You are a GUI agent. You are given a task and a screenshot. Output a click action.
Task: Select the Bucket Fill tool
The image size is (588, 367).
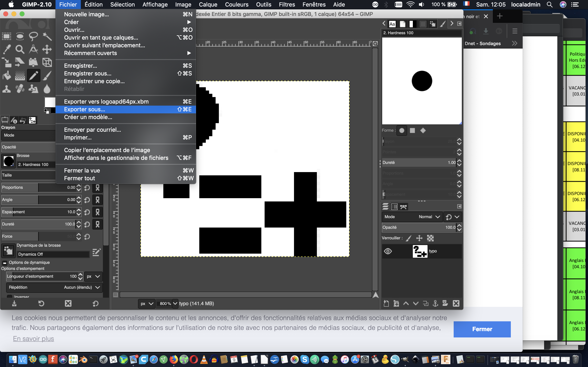pyautogui.click(x=7, y=76)
